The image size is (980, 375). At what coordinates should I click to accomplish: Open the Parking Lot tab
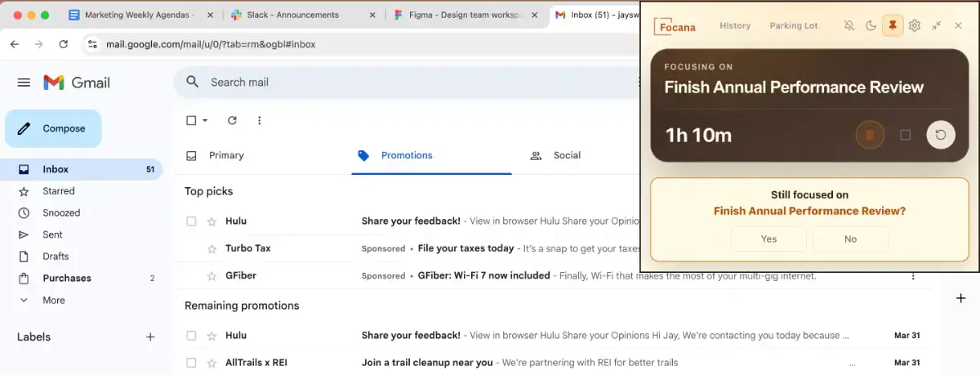(793, 26)
